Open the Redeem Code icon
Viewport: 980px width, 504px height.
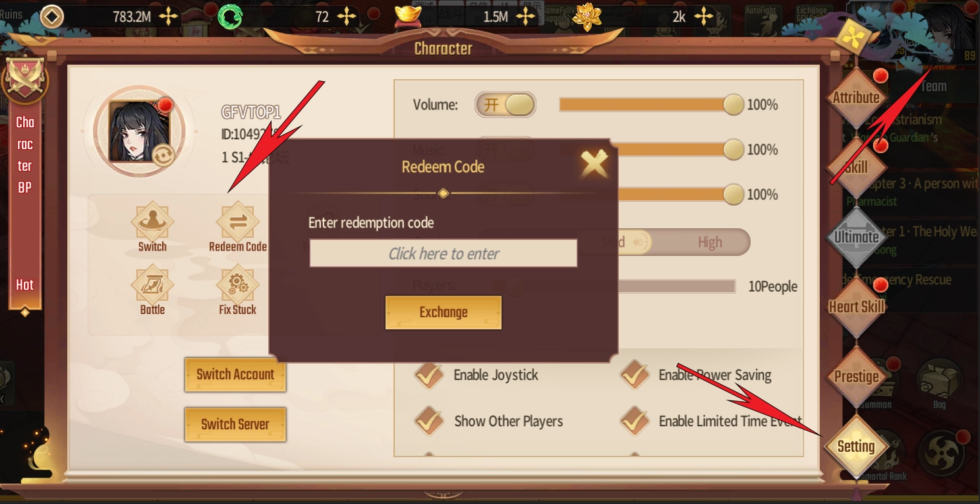tap(238, 222)
